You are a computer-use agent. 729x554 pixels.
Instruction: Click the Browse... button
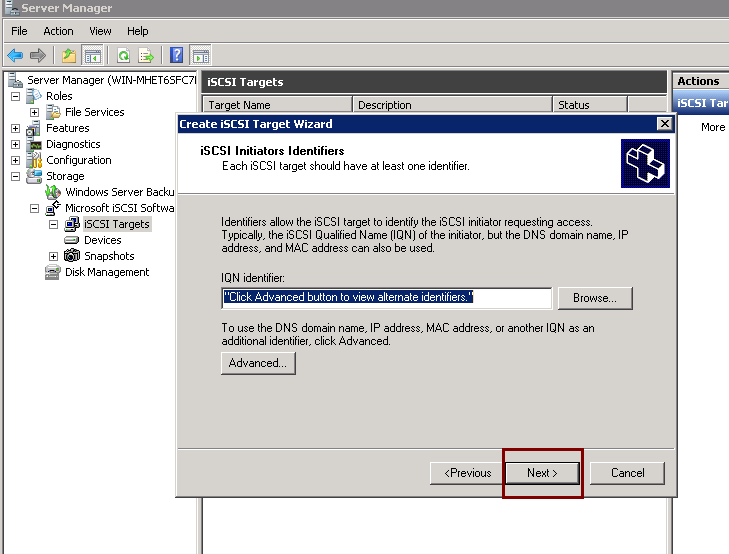tap(595, 298)
